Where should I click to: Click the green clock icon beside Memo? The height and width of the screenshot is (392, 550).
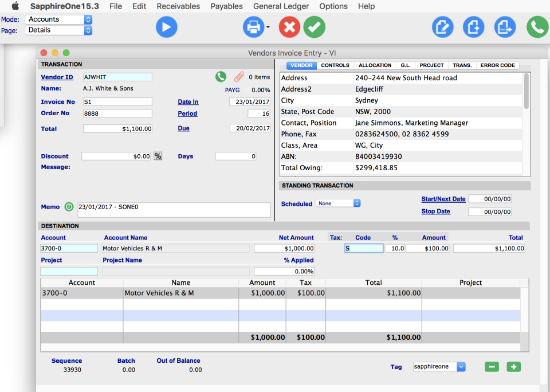pyautogui.click(x=69, y=207)
